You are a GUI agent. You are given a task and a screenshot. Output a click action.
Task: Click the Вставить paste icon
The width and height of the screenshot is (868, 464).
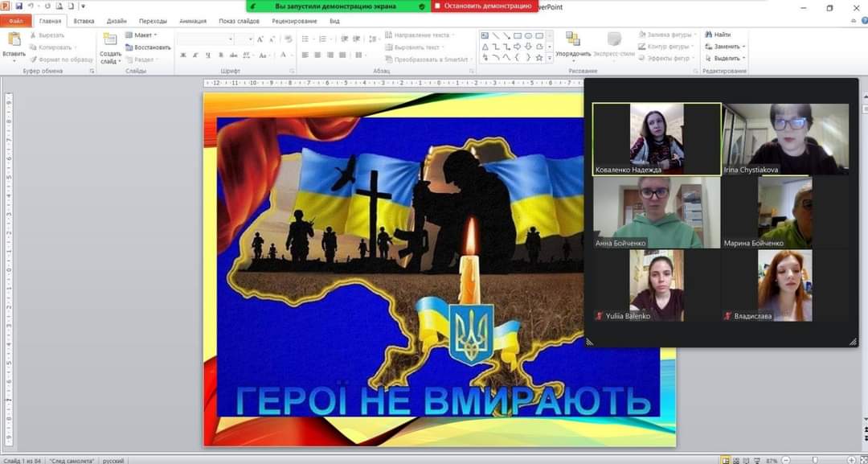[x=14, y=40]
